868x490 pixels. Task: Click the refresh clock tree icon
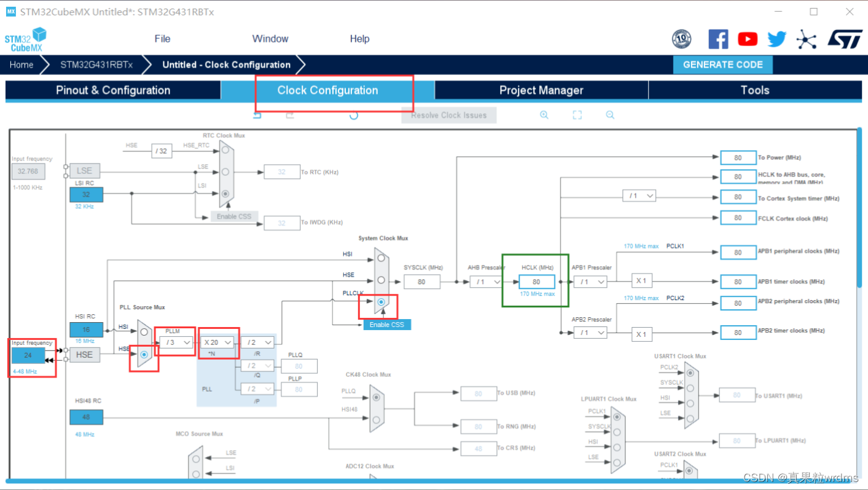pyautogui.click(x=354, y=115)
